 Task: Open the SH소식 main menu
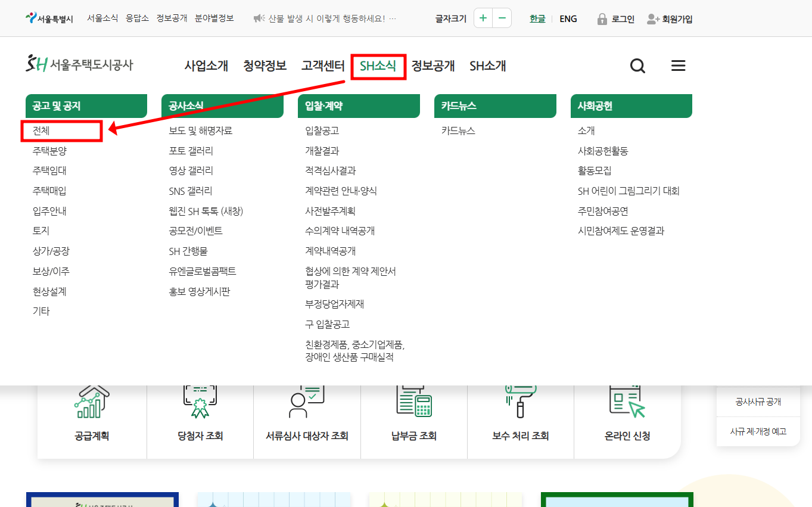[378, 66]
